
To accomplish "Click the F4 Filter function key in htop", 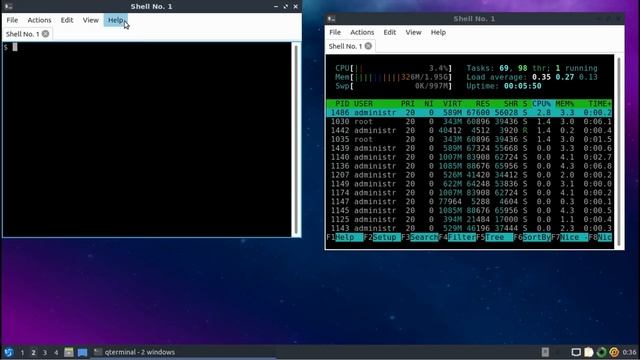I will click(x=458, y=237).
